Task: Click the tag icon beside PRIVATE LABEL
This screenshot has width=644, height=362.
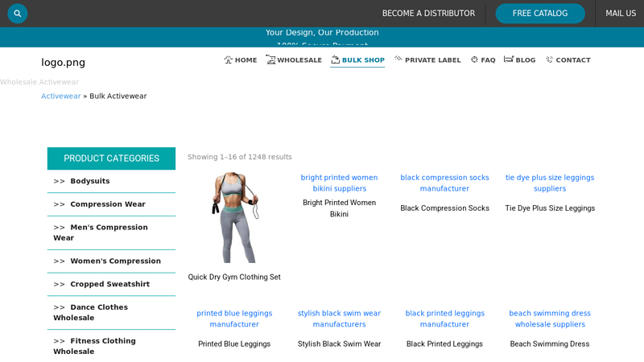Action: [x=398, y=59]
